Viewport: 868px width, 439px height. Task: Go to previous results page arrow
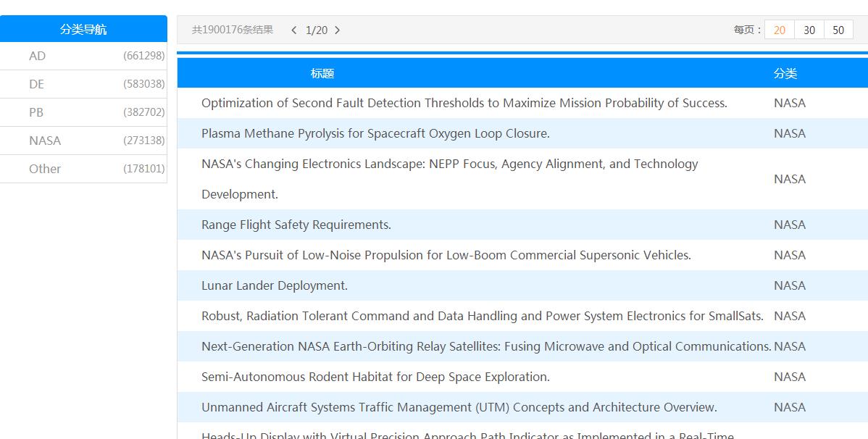tap(293, 30)
